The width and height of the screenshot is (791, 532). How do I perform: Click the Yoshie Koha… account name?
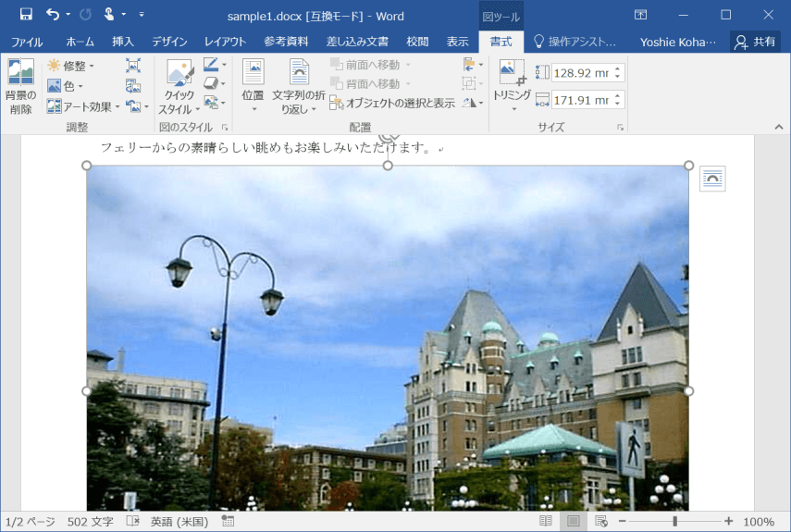677,42
